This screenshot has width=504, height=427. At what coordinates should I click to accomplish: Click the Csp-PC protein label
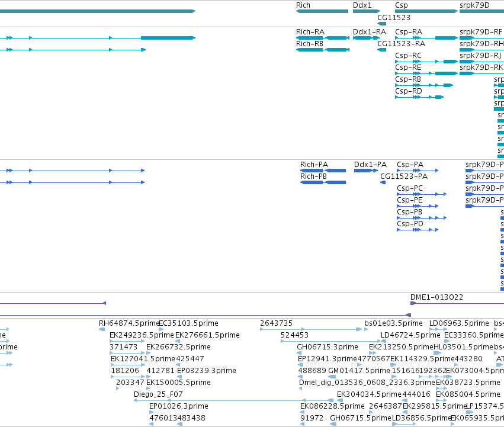click(x=410, y=188)
